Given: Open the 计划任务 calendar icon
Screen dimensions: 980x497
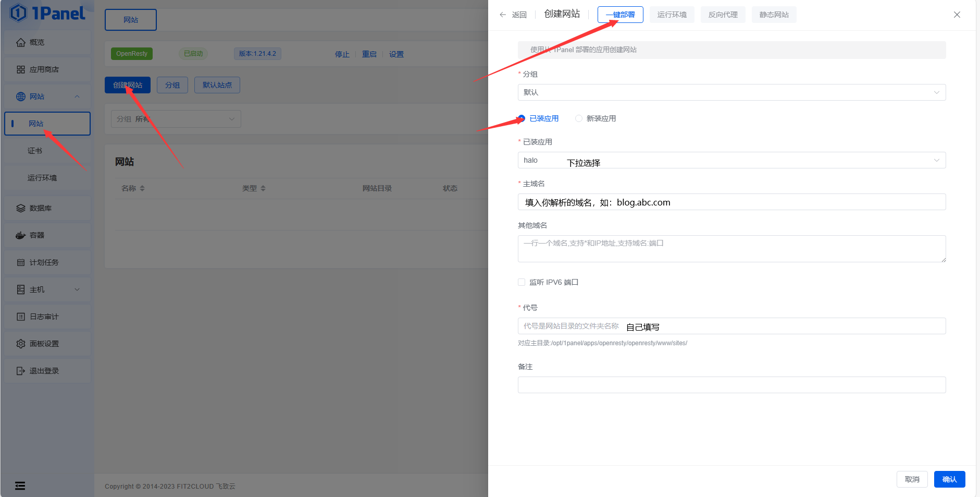Looking at the screenshot, I should coord(21,262).
